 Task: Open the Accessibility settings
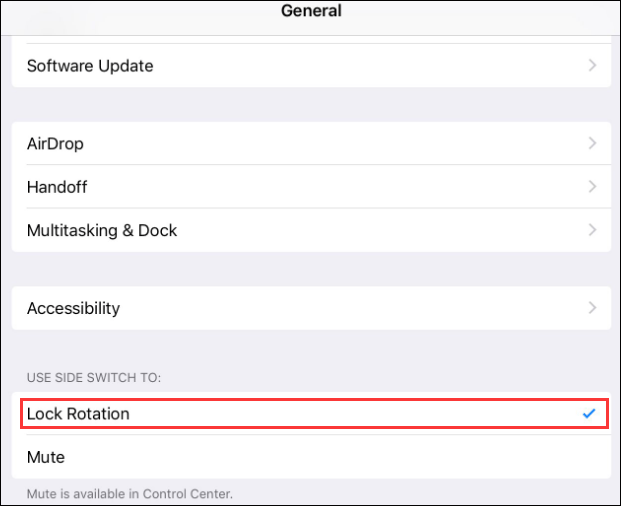click(73, 308)
